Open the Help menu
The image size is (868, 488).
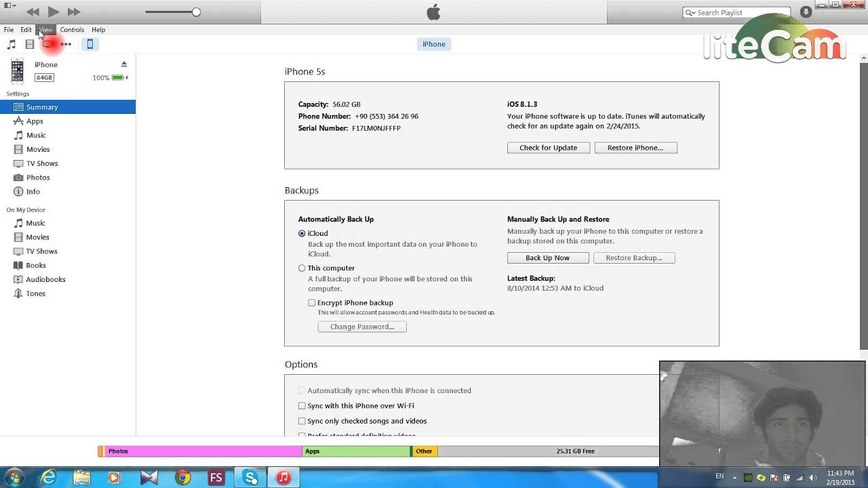tap(98, 30)
